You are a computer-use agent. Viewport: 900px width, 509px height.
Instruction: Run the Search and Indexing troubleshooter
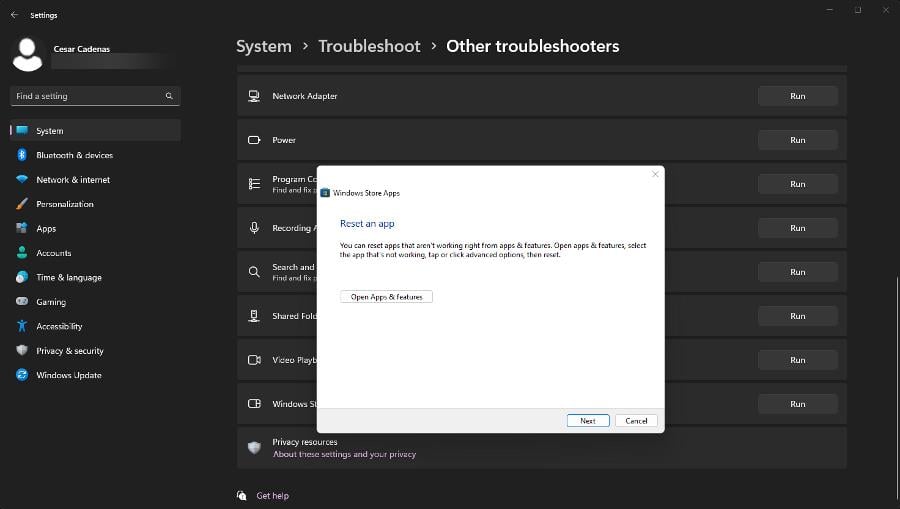[797, 272]
